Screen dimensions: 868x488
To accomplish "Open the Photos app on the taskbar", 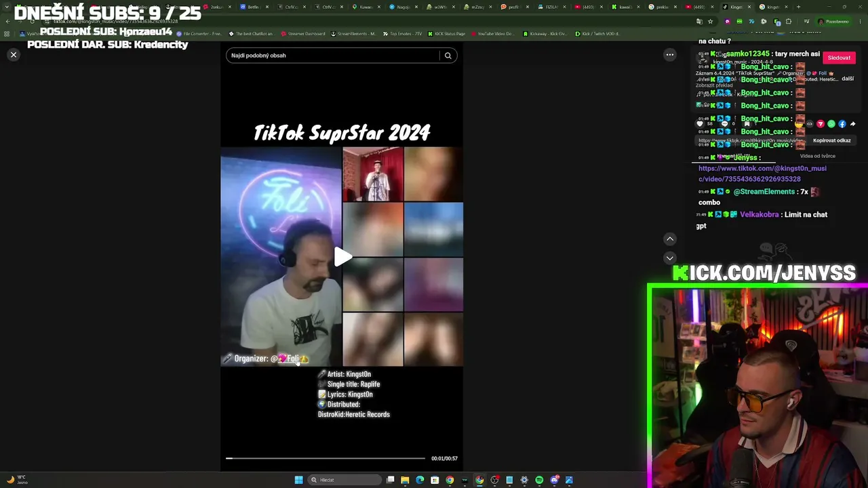I will coord(569,480).
